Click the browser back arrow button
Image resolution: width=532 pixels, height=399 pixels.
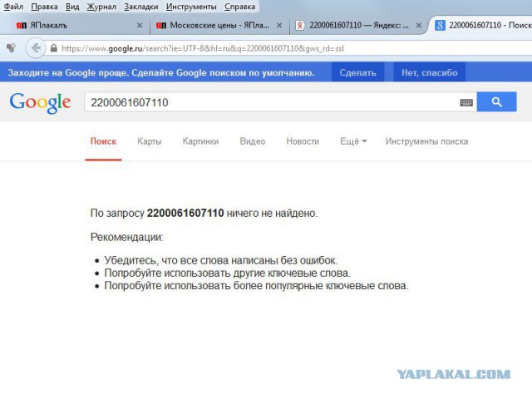[35, 48]
